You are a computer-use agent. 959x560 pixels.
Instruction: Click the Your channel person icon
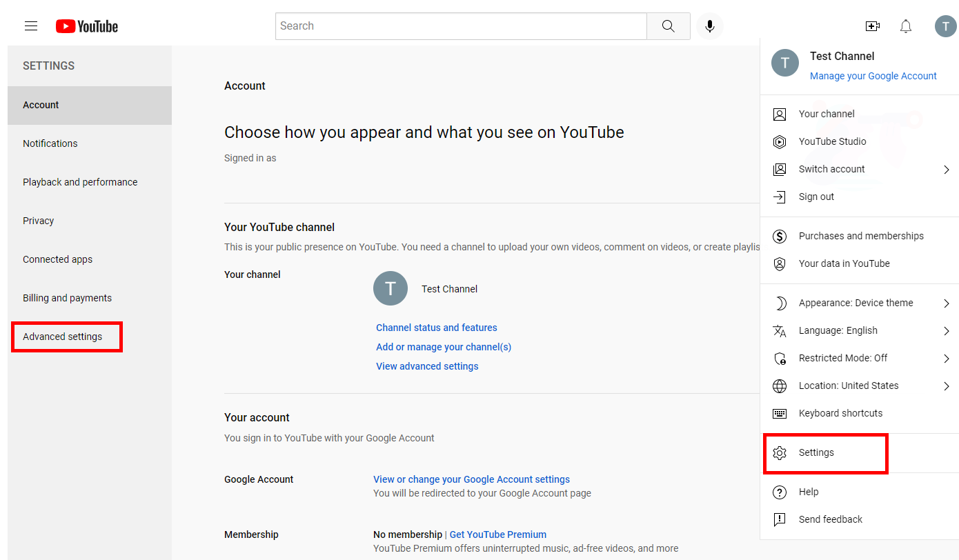pos(780,114)
